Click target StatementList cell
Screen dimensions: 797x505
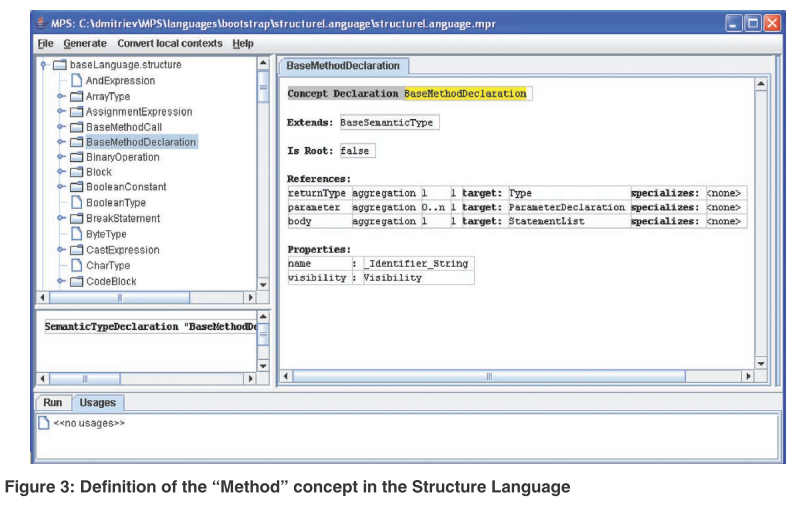tap(568, 222)
